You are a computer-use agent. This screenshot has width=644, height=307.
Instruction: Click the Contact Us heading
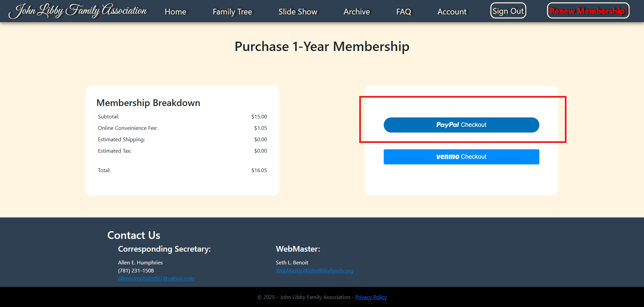click(x=134, y=235)
